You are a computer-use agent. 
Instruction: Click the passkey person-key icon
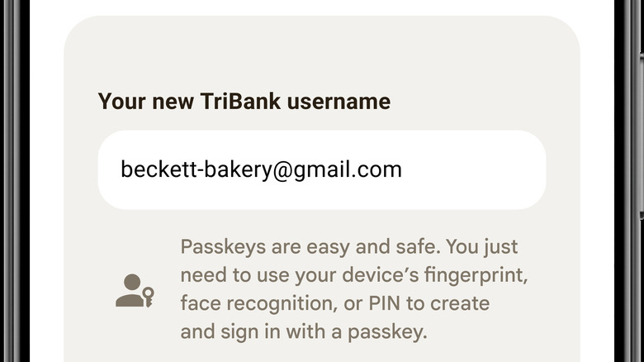pyautogui.click(x=134, y=290)
